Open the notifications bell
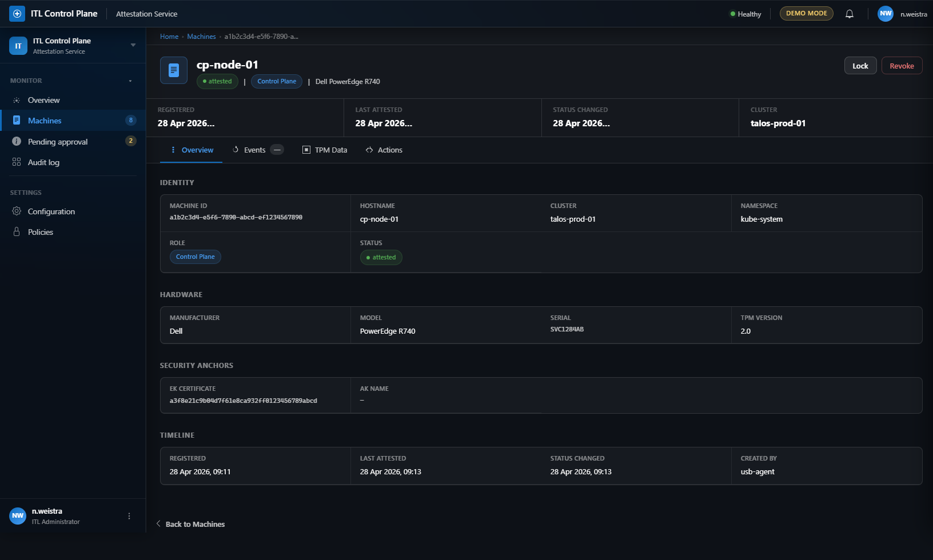This screenshot has width=933, height=560. pos(850,14)
